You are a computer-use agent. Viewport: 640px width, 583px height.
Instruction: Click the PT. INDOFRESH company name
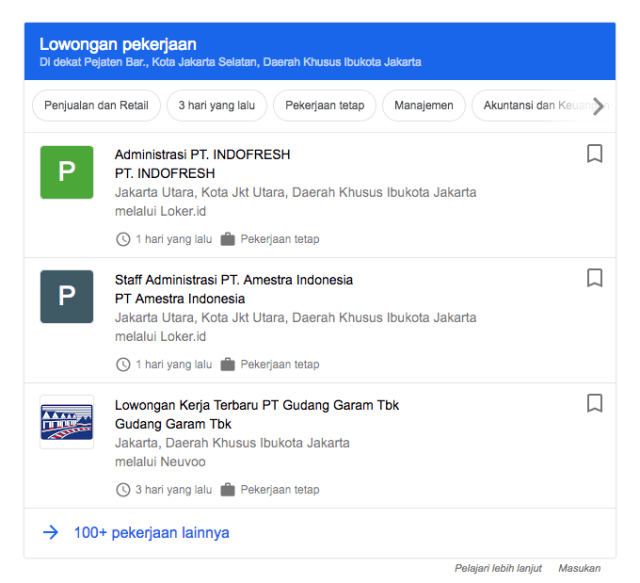pyautogui.click(x=165, y=174)
